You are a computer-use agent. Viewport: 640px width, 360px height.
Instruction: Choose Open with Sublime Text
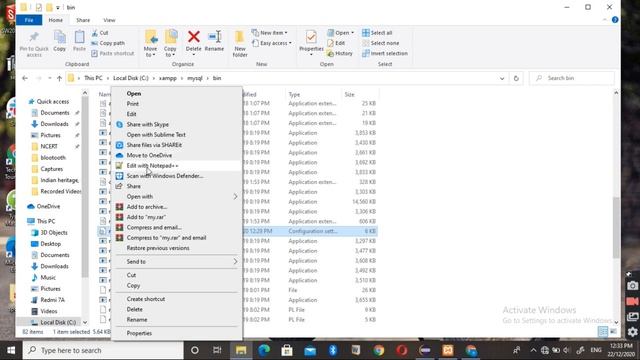click(177, 135)
